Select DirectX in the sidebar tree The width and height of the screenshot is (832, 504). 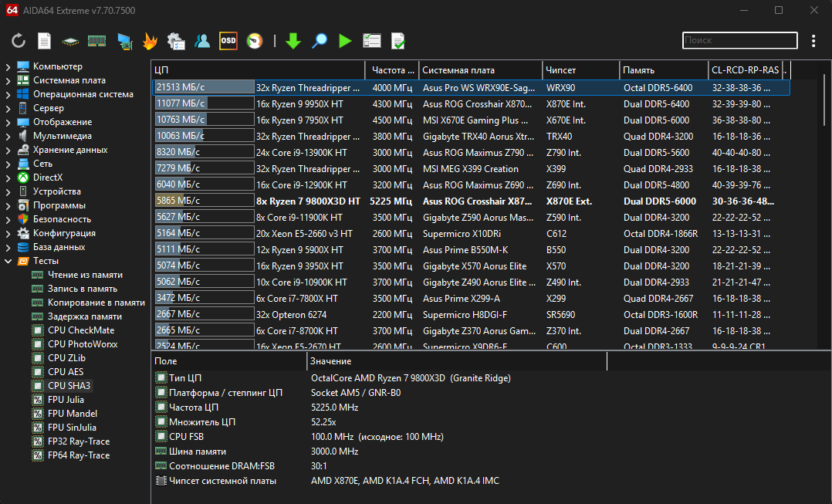click(x=48, y=178)
